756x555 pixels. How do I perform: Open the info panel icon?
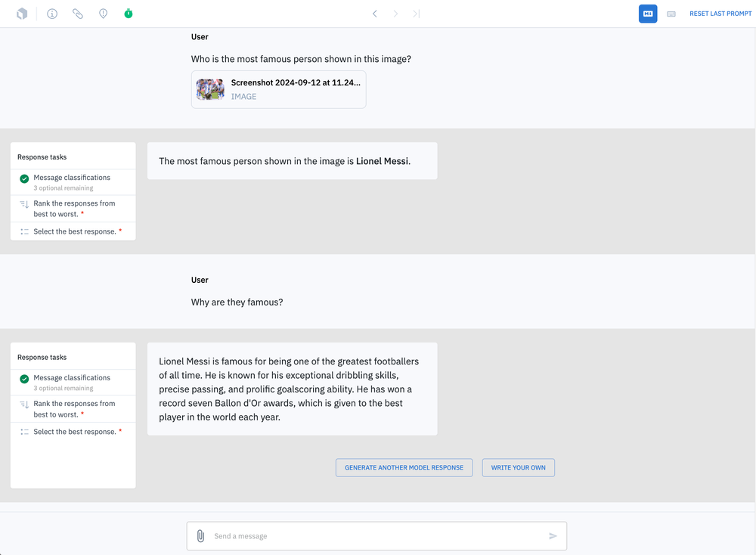(51, 13)
